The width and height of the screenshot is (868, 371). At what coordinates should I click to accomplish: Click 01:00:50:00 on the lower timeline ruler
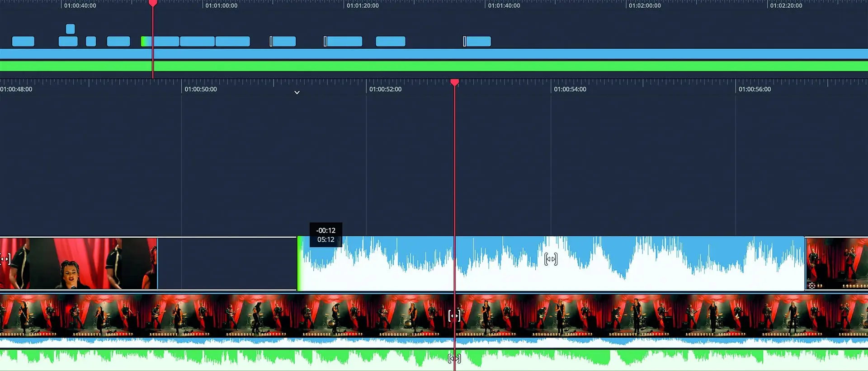200,89
